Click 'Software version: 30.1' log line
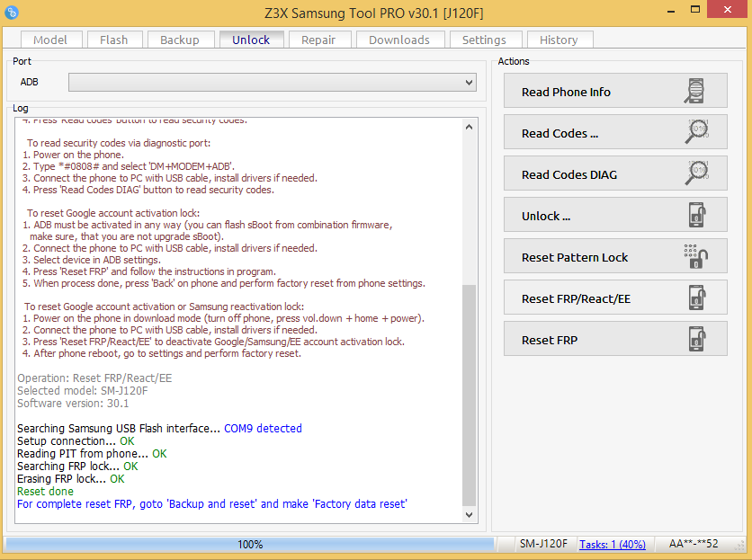The height and width of the screenshot is (560, 752). click(x=73, y=404)
